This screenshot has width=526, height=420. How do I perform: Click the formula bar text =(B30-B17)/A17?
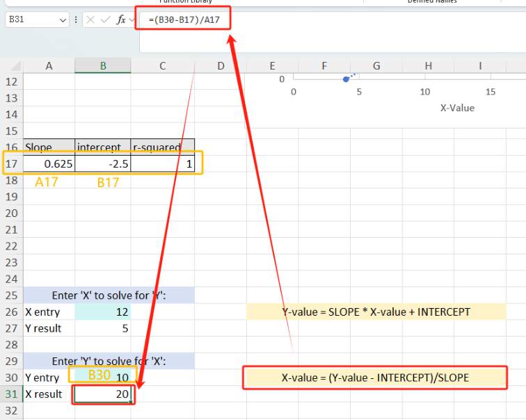point(184,19)
